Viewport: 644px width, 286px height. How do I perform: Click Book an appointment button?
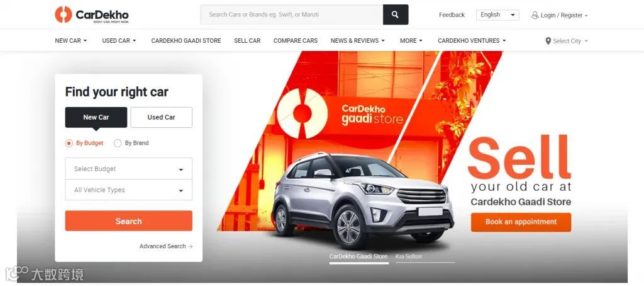[x=521, y=222]
